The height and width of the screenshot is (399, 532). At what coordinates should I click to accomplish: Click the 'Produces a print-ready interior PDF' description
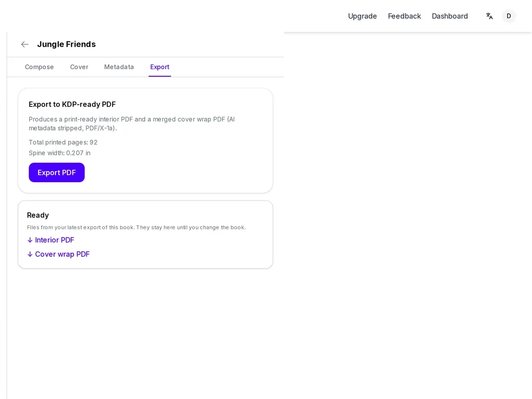(132, 124)
